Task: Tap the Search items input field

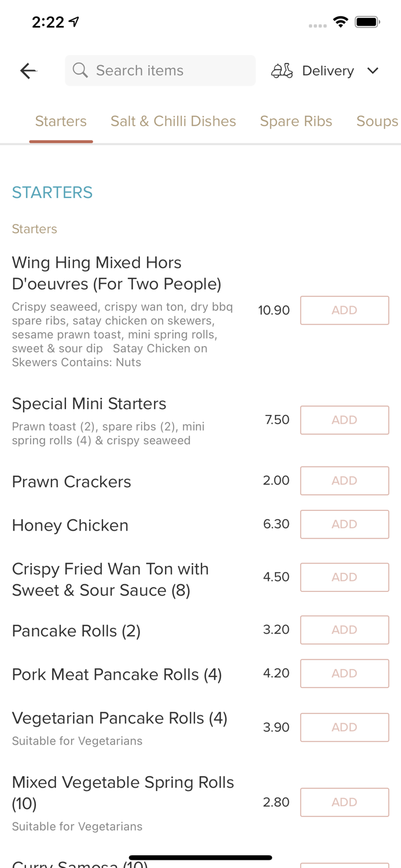Action: pos(160,70)
